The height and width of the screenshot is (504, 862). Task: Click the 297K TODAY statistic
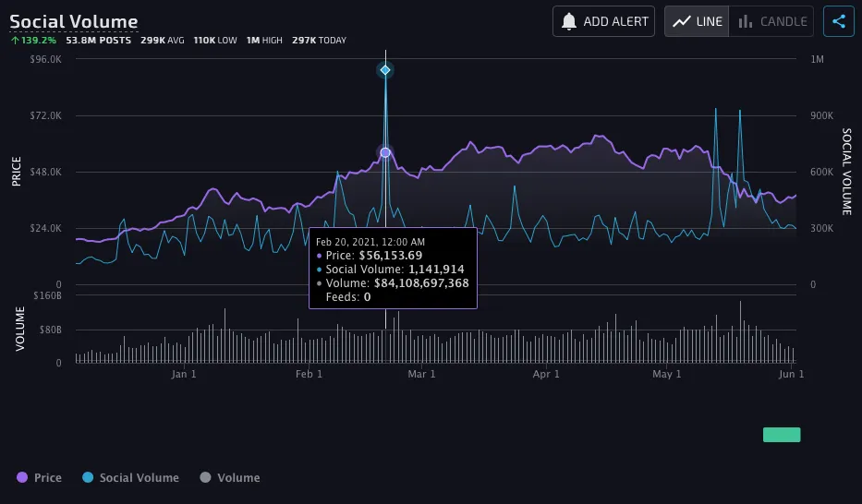point(319,41)
